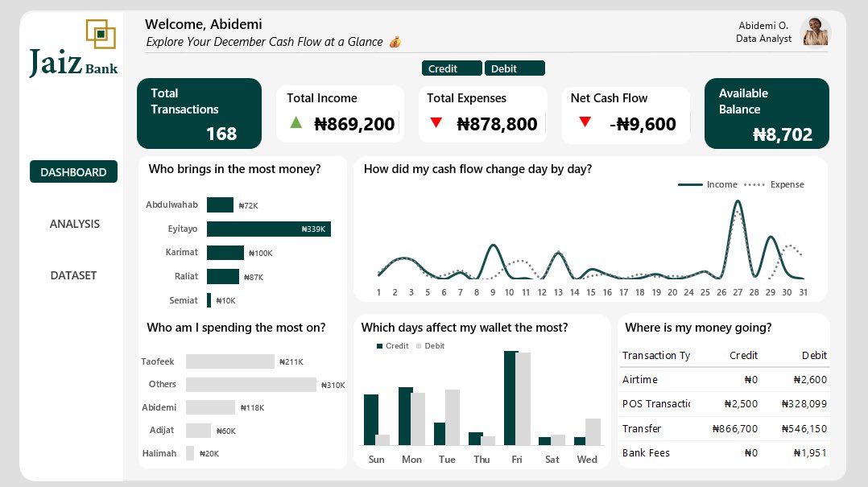Click the Eyitayo income bar
This screenshot has height=487, width=868.
click(268, 229)
